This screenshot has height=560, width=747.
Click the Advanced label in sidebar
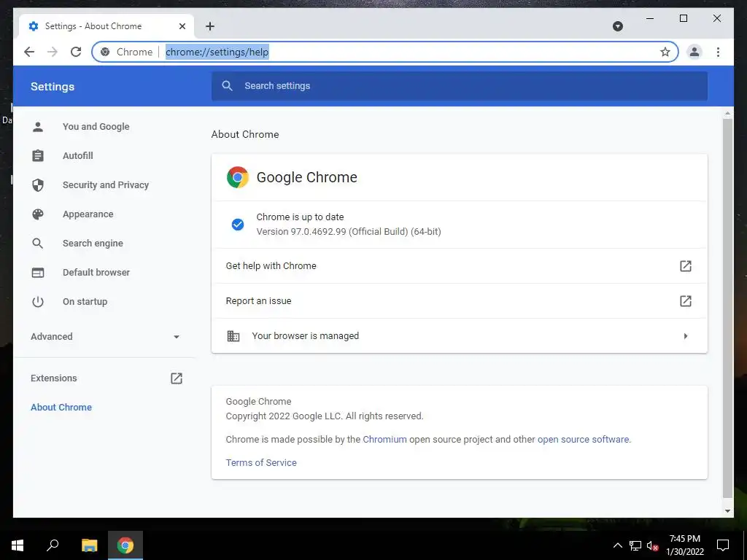point(52,337)
